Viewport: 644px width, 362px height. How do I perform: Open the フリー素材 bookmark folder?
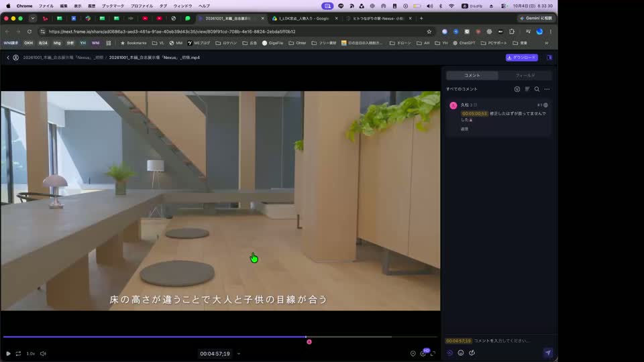(323, 43)
